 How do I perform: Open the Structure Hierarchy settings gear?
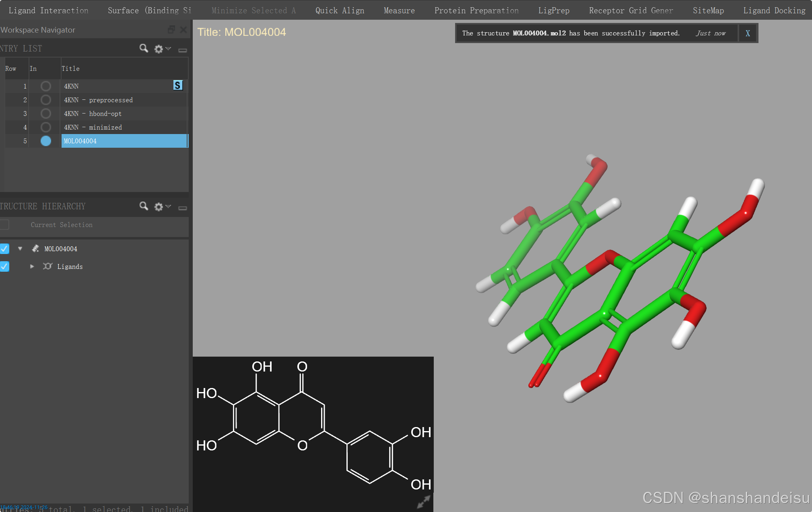click(159, 206)
